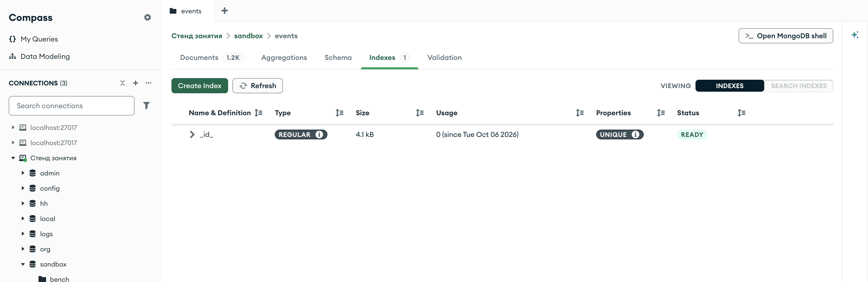The image size is (868, 282).
Task: Show info for UNIQUE property
Action: [636, 134]
